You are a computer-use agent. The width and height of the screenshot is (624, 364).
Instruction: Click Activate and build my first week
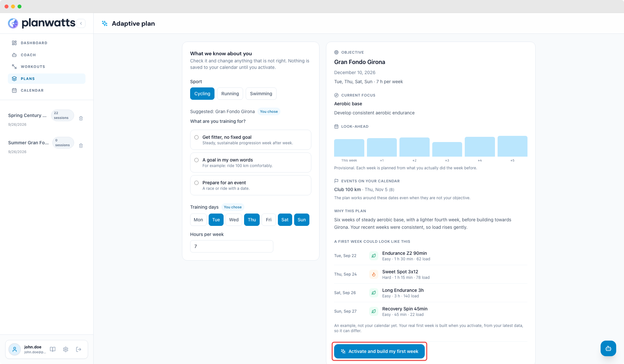click(x=379, y=351)
